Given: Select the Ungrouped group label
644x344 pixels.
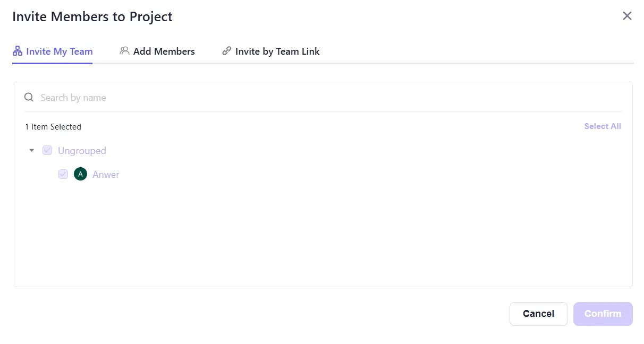Looking at the screenshot, I should (x=82, y=151).
